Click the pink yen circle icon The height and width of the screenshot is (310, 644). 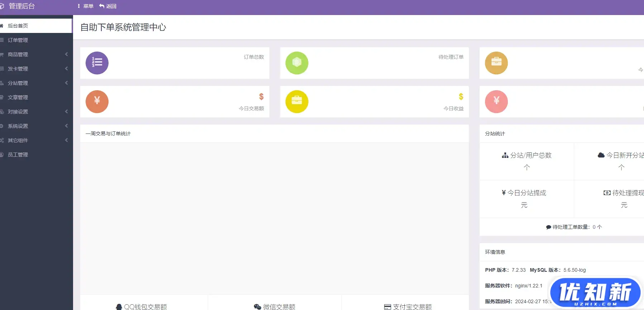pyautogui.click(x=496, y=102)
